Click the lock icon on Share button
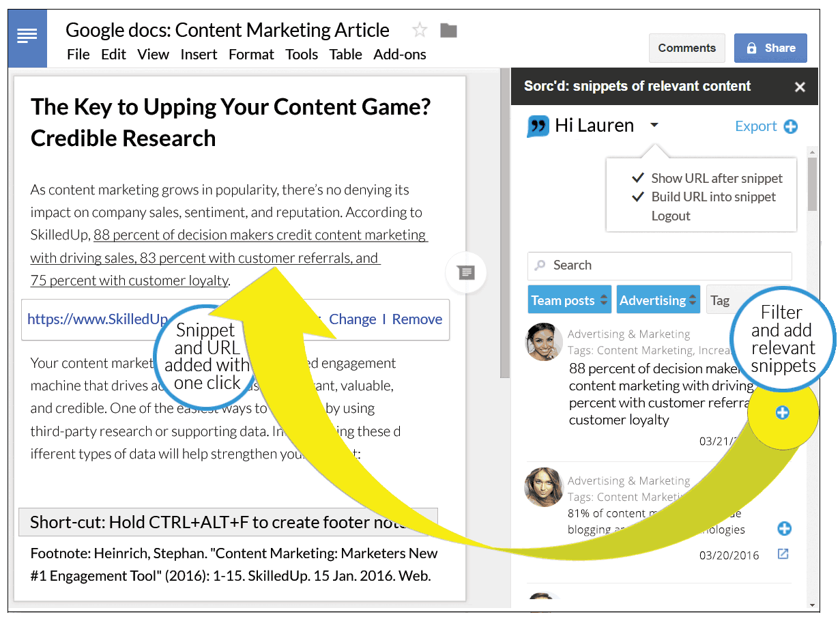This screenshot has height=621, width=840. pos(751,48)
